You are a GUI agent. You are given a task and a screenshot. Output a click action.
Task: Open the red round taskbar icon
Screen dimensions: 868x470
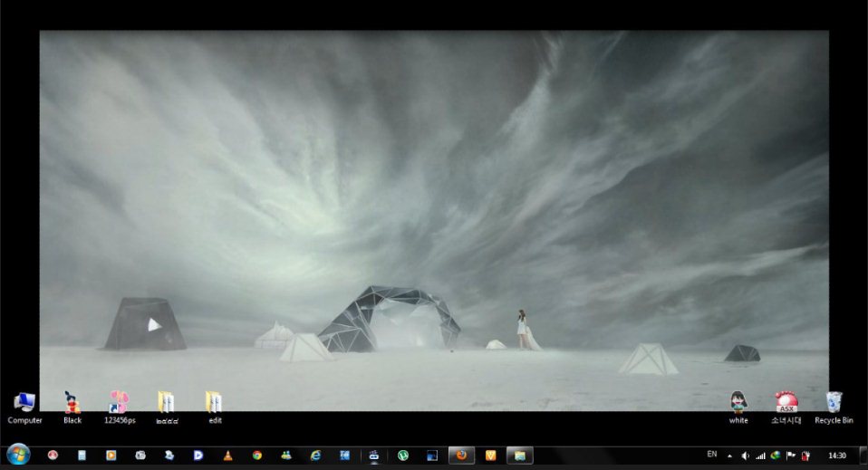[x=53, y=456]
